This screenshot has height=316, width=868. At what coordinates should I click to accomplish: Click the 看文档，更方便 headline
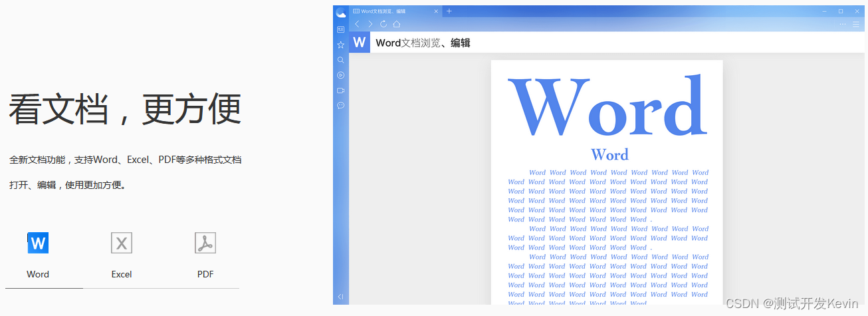tap(125, 110)
